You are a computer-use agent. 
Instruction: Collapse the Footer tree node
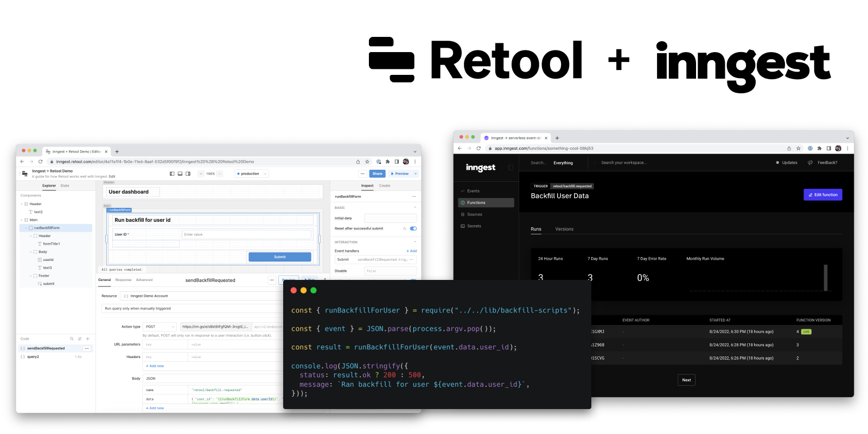click(30, 276)
